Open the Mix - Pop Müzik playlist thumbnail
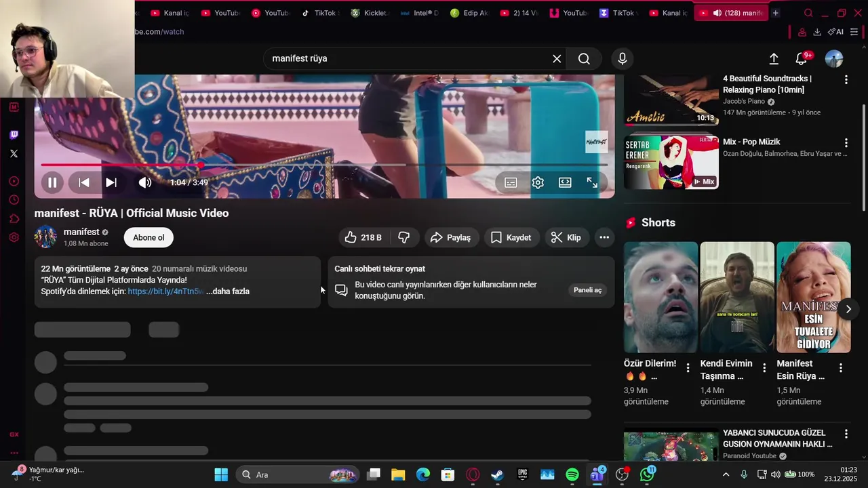Viewport: 868px width, 488px height. point(671,162)
